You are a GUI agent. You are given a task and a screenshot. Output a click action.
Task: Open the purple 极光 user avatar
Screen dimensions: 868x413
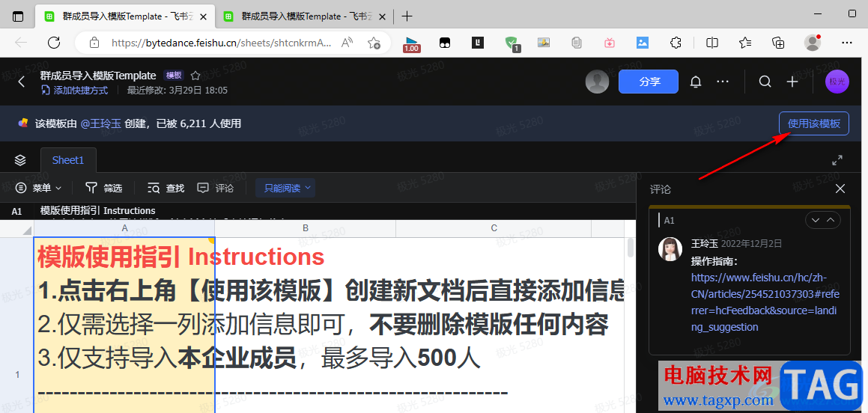coord(837,82)
